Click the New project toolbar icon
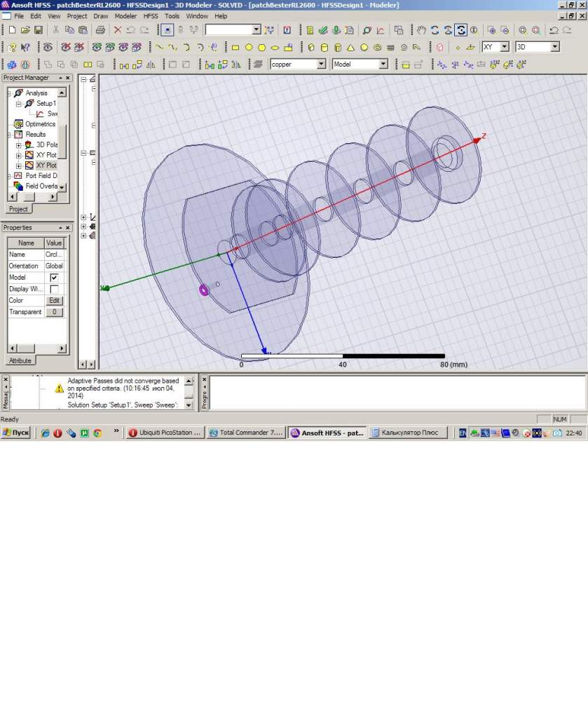Screen dimensions: 588x718 (12, 30)
